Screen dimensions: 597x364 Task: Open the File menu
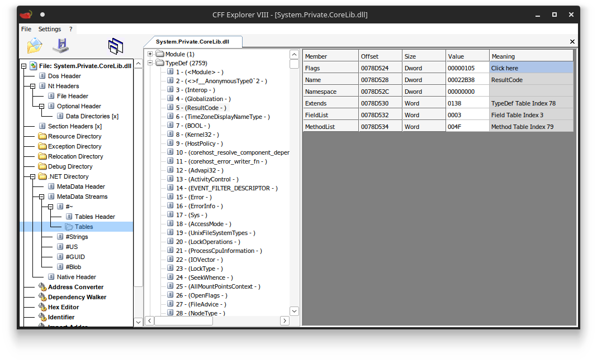[x=26, y=29]
